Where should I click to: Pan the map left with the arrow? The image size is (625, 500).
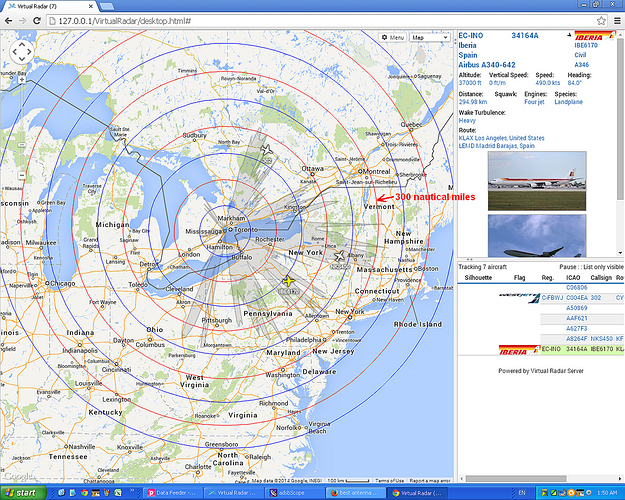coord(14,52)
